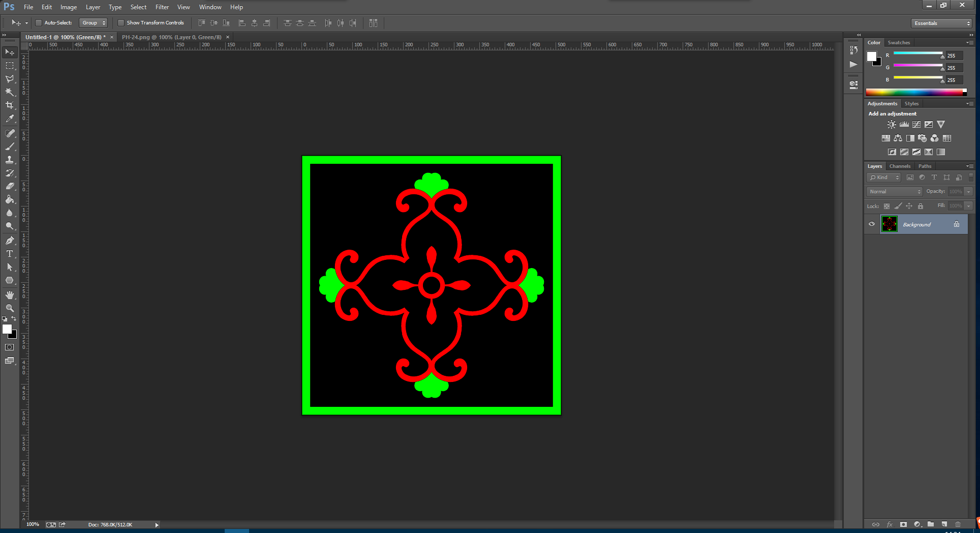Open the Color panel flyout menu
Screen dimensions: 980x533
tap(970, 43)
